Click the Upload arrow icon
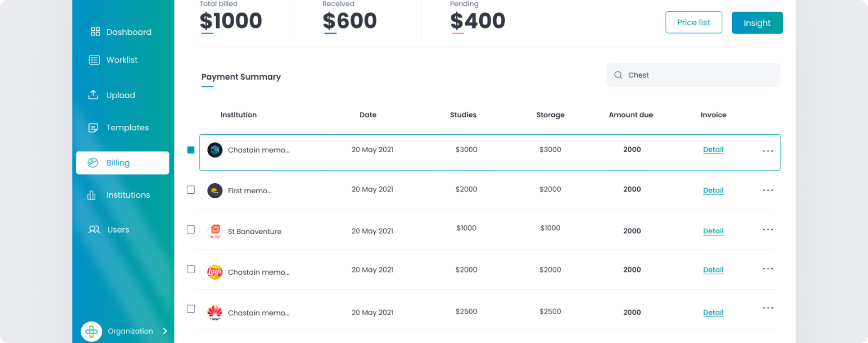868x343 pixels. 93,95
